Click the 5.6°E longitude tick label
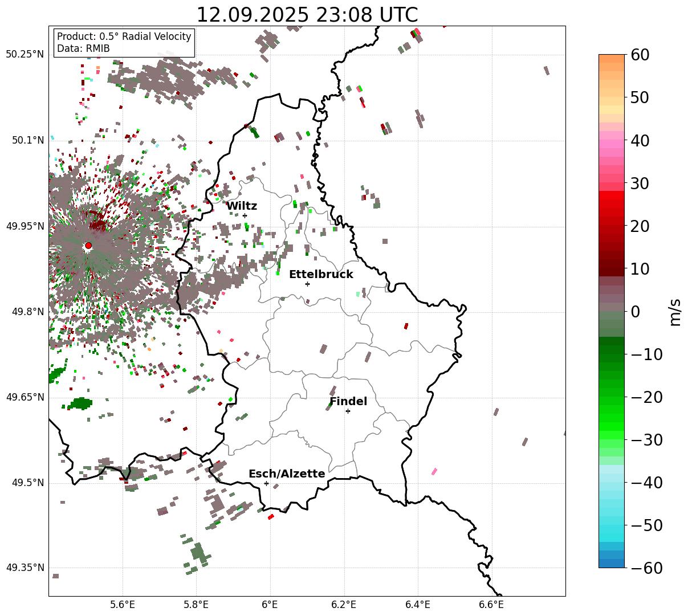Viewport: 688px width, 616px height. (123, 604)
